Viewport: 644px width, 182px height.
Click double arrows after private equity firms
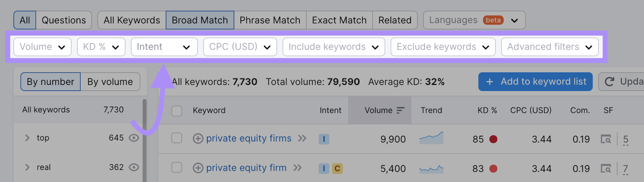point(302,139)
